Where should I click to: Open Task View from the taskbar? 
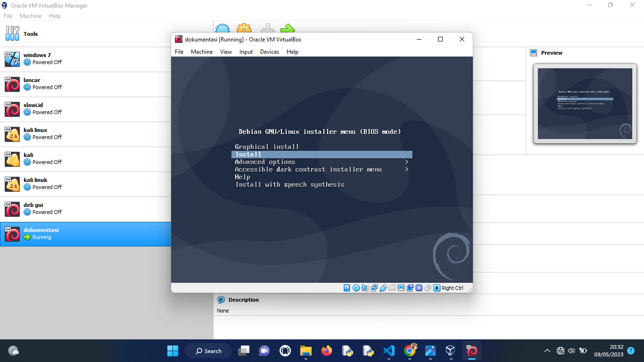(244, 351)
